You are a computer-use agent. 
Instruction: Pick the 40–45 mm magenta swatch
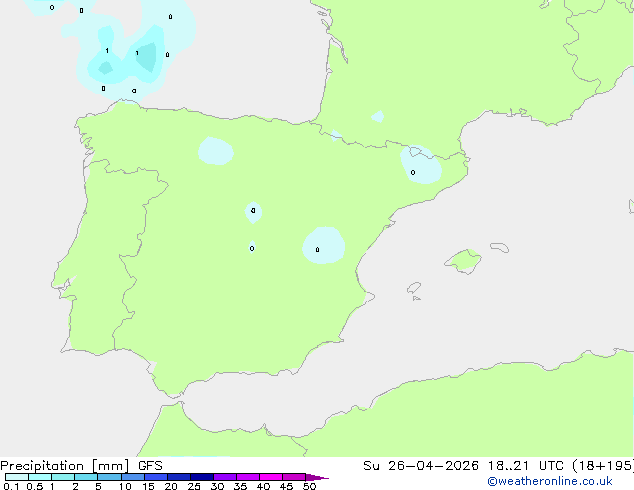(271, 477)
